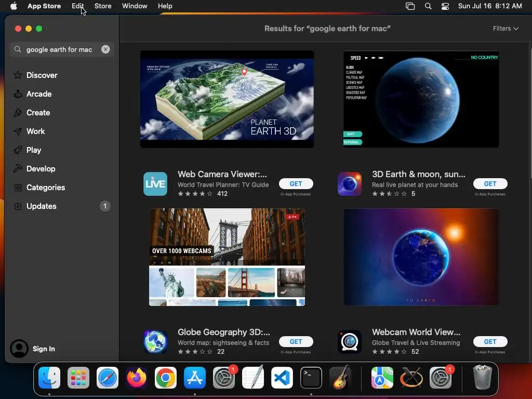Open Planet Earth 3D screenshot preview
Viewport: 532px width, 399px height.
227,99
